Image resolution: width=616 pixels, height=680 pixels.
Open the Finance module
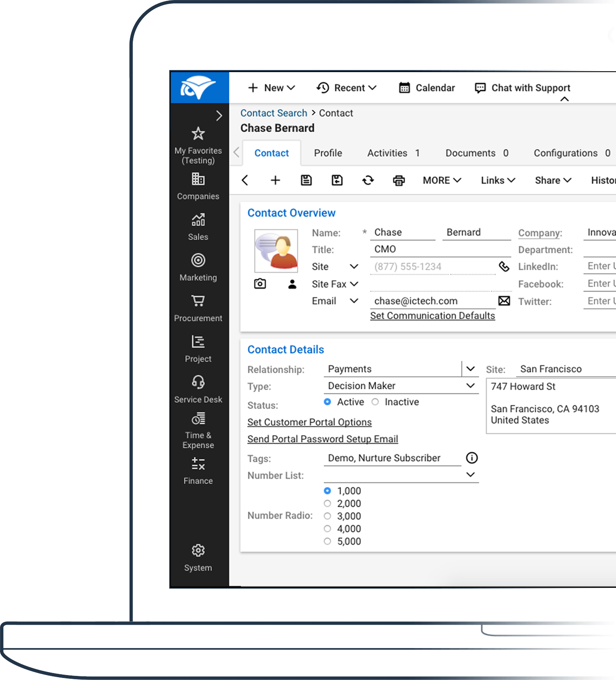(198, 471)
